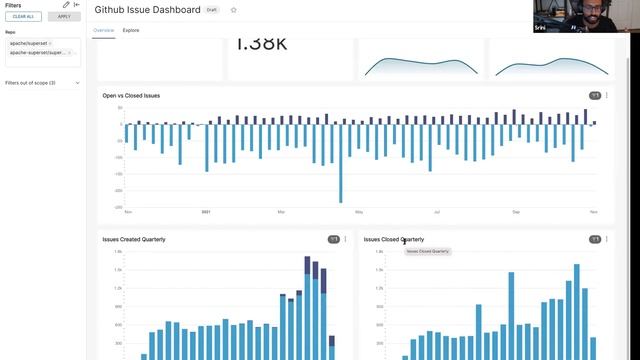Open Issues Closed Quarterly three-dot menu
Image resolution: width=640 pixels, height=360 pixels.
pyautogui.click(x=607, y=239)
